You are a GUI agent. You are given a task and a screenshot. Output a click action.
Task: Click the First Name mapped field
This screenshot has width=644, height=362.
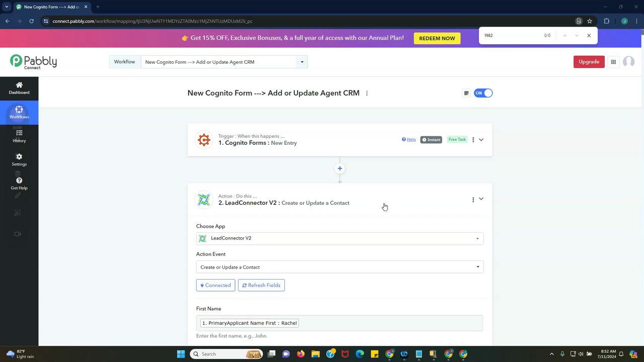coord(340,323)
